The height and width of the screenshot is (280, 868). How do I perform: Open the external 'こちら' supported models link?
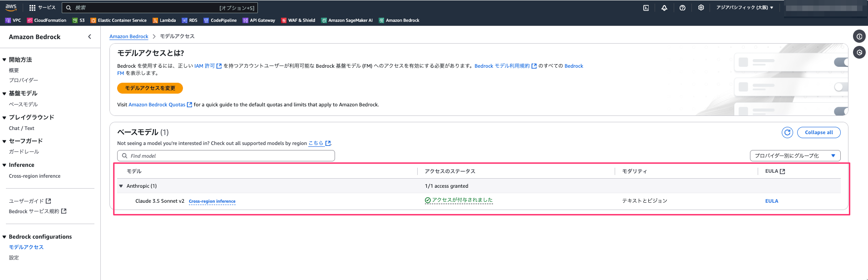click(320, 143)
